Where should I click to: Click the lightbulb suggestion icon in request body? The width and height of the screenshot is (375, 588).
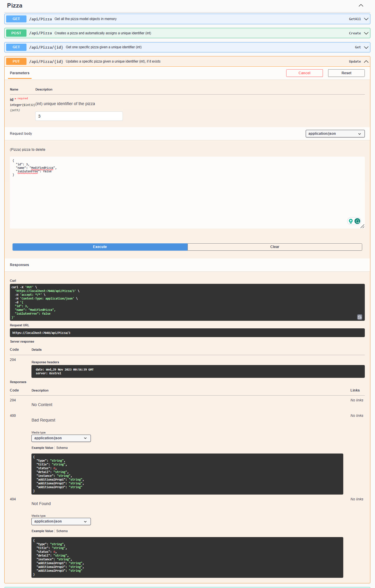(351, 221)
